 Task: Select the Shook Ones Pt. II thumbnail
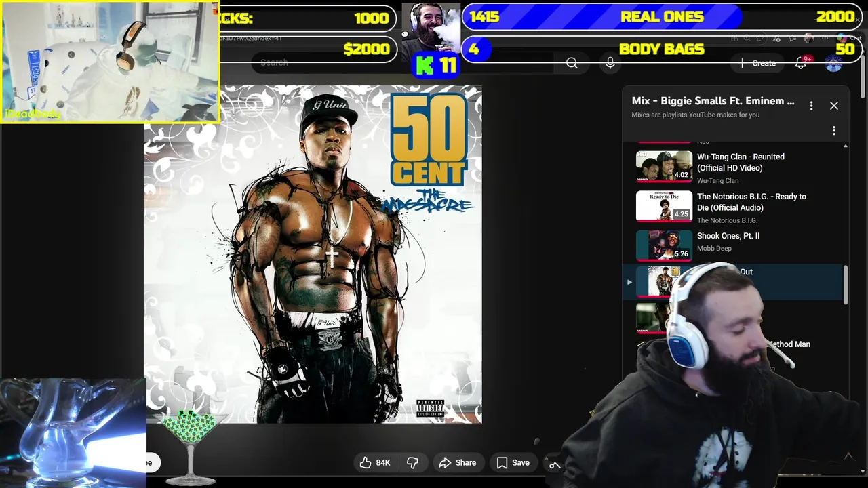pos(664,245)
